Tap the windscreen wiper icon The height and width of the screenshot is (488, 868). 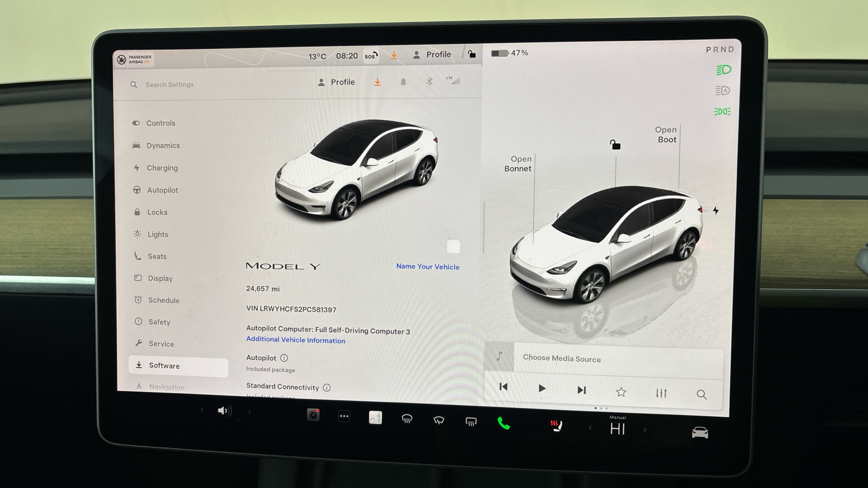[x=439, y=421]
